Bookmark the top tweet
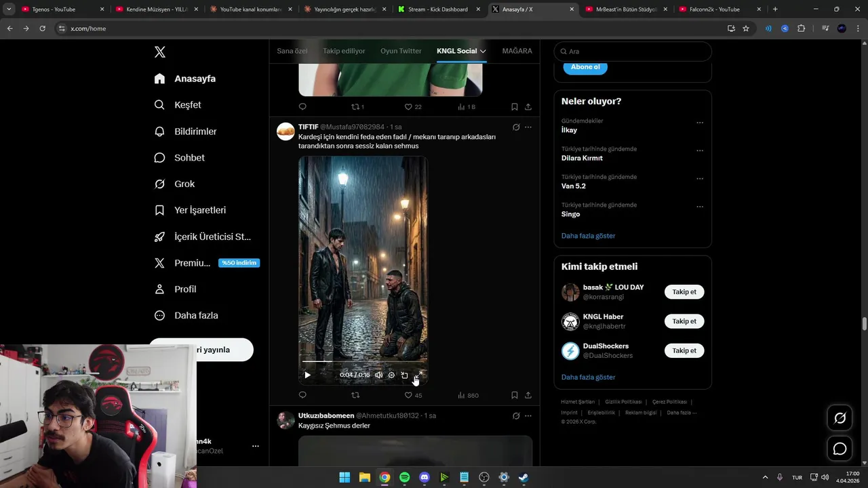Screen dimensions: 868x488 click(515, 107)
